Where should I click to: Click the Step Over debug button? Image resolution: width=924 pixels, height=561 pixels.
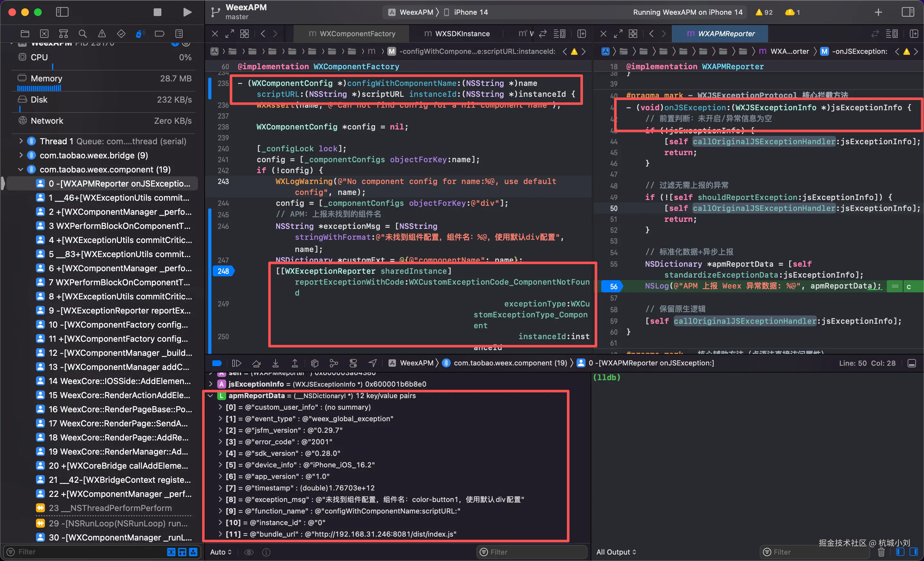[256, 363]
